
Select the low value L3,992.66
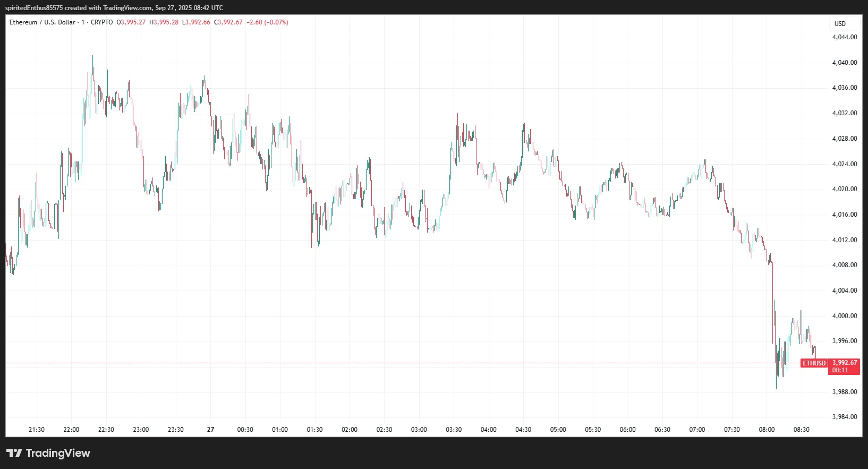point(196,22)
